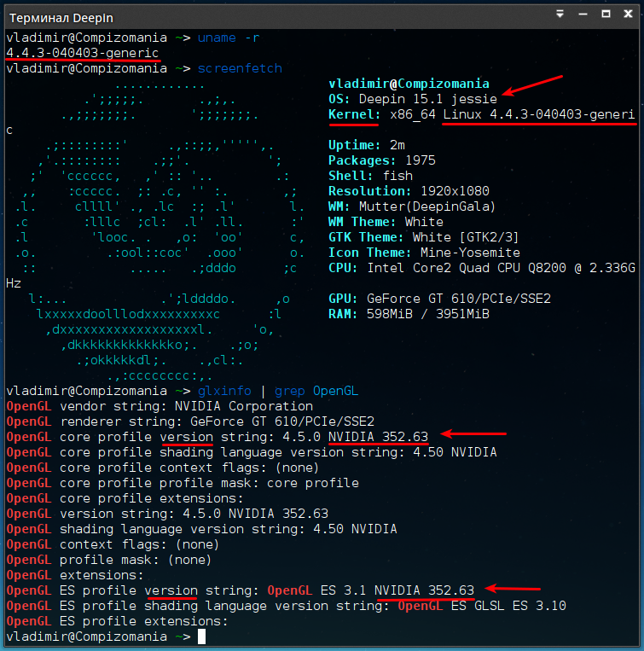Viewport: 644px width, 651px height.
Task: Click the 'GPU: GeForce GT 610/PCIe/SSE2' line
Action: coord(439,299)
